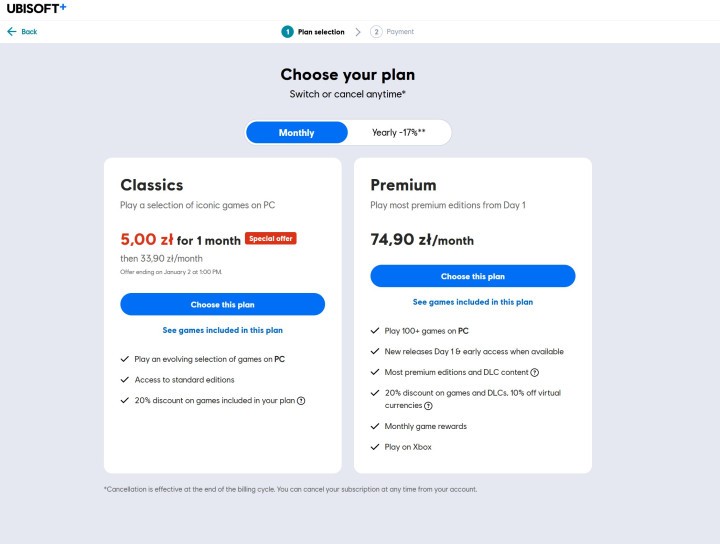Click the Classics plan title

(x=152, y=185)
